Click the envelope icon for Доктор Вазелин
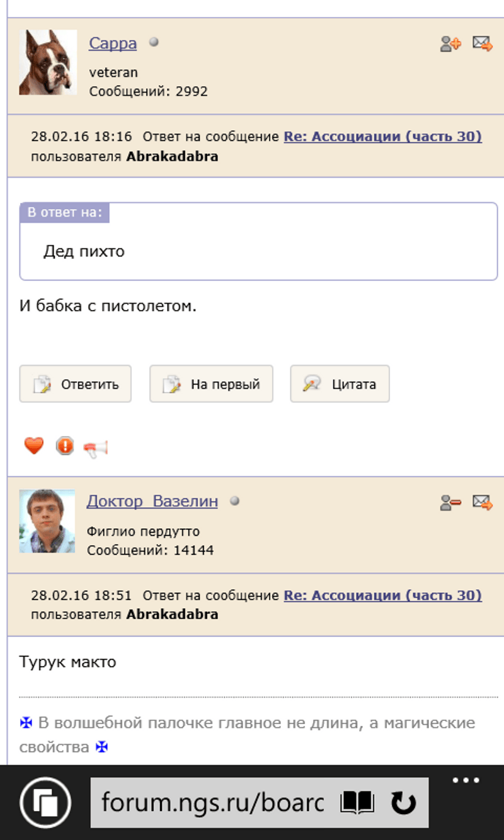This screenshot has height=840, width=504. tap(482, 502)
